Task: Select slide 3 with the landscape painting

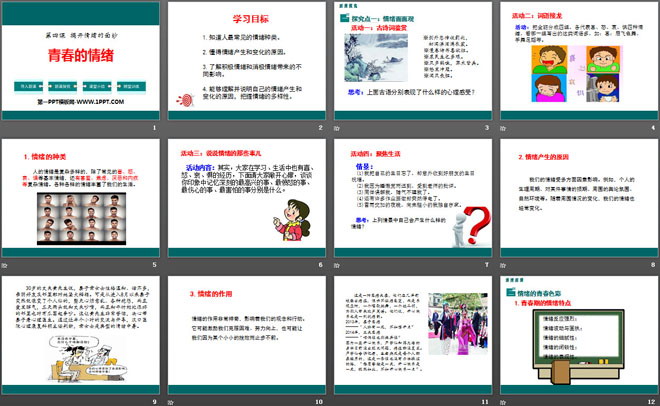Action: (x=413, y=61)
